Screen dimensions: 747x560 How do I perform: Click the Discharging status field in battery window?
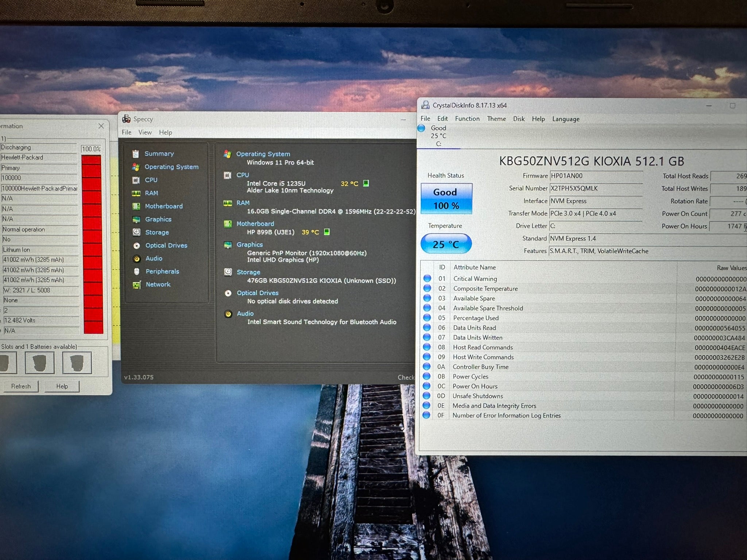pos(39,148)
